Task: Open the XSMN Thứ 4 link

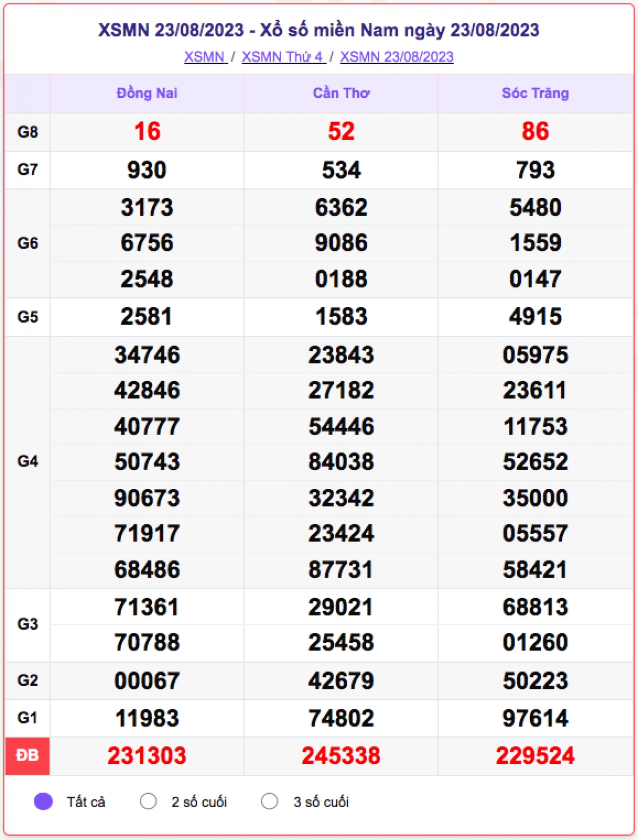Action: (x=283, y=57)
